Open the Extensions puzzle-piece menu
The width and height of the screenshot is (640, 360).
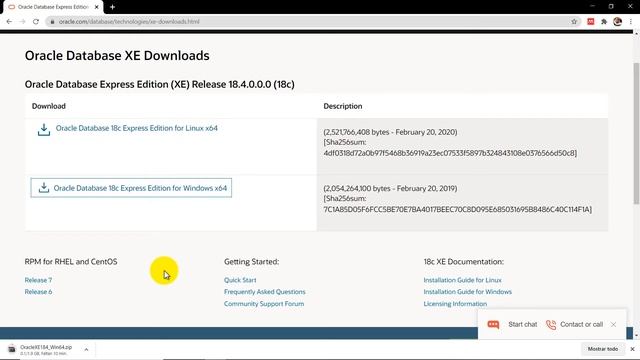(x=604, y=22)
